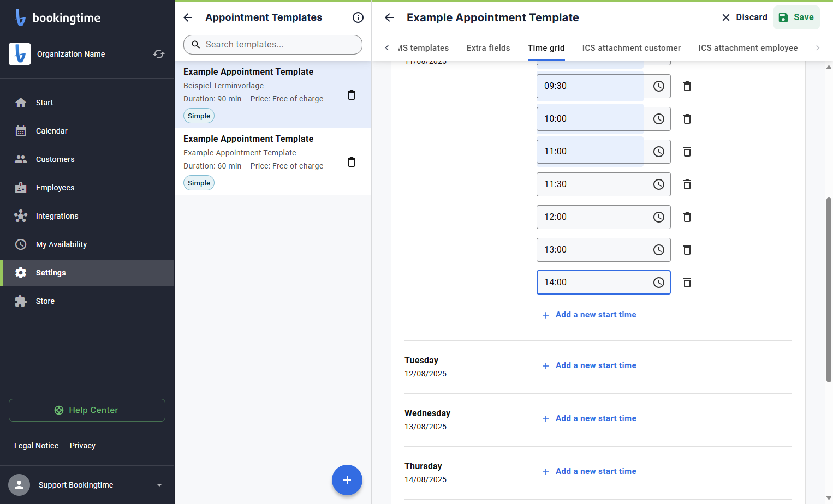Delete the 60 min Example Appointment Template
833x504 pixels.
[352, 162]
